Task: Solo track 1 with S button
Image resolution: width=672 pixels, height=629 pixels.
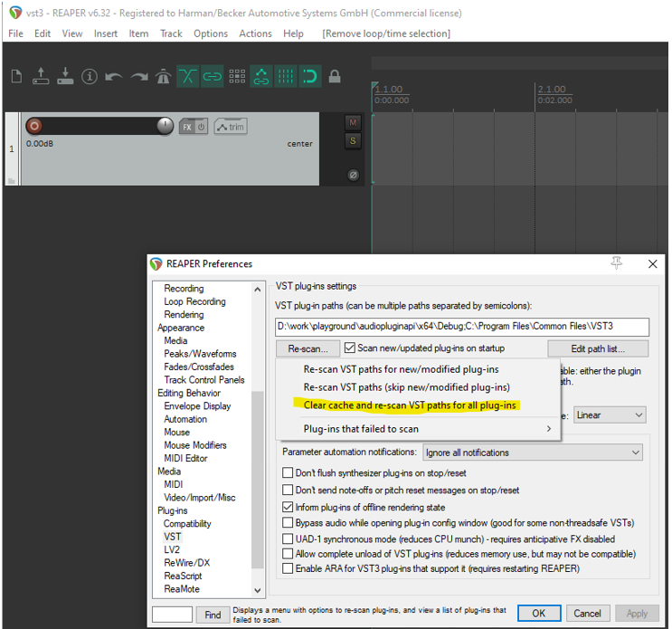Action: point(353,140)
